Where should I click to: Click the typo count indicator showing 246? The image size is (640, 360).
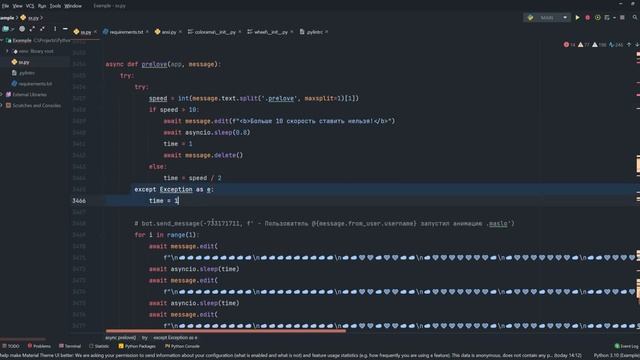pyautogui.click(x=616, y=44)
